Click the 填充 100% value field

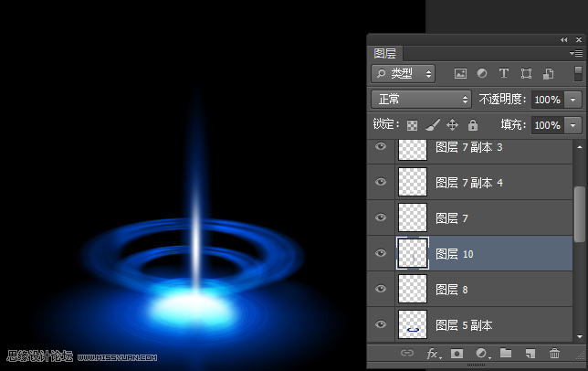point(548,125)
